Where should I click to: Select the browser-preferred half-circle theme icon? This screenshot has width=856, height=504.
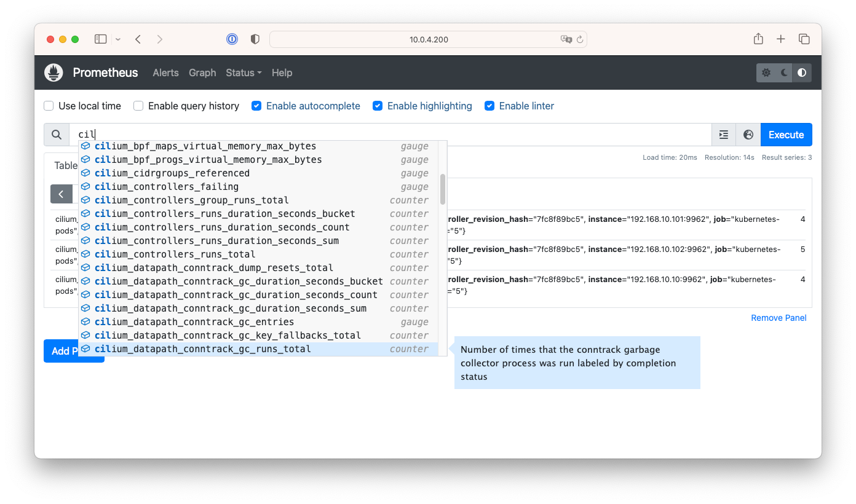pos(802,73)
